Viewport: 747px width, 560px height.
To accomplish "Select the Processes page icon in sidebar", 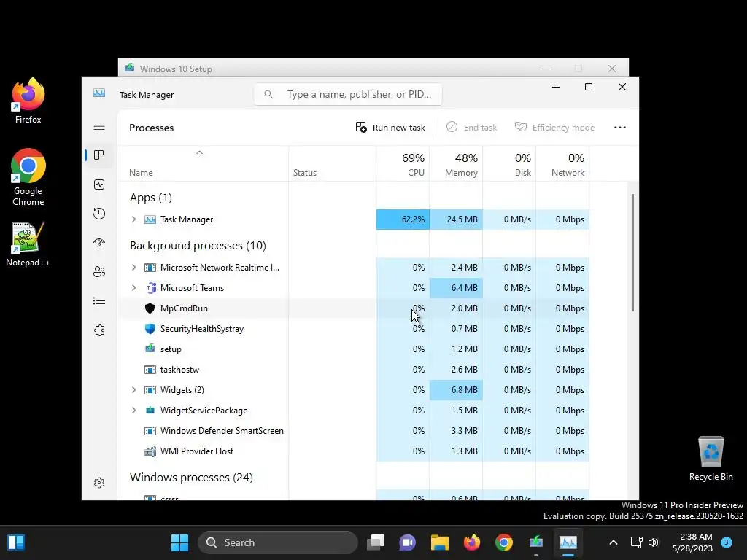I will [x=99, y=155].
